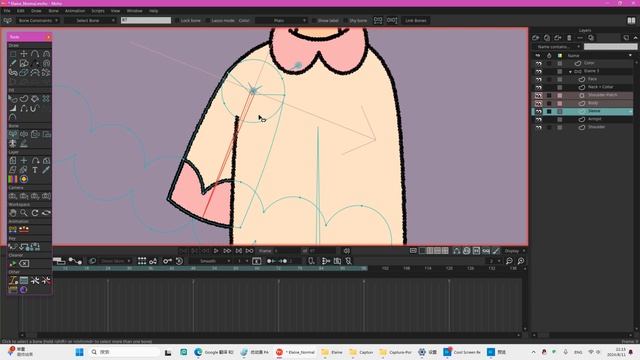Image resolution: width=640 pixels, height=360 pixels.
Task: Enable the Lock bone checkbox
Action: [177, 20]
